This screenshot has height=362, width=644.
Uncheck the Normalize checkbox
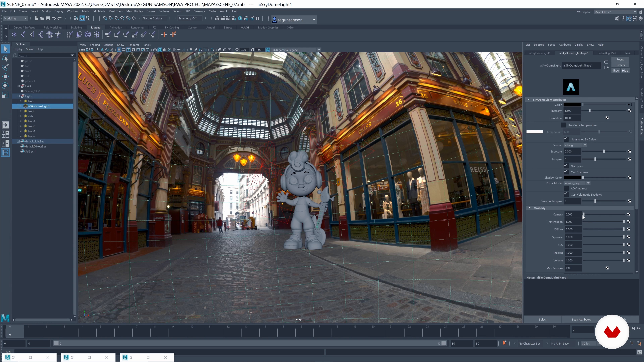566,166
